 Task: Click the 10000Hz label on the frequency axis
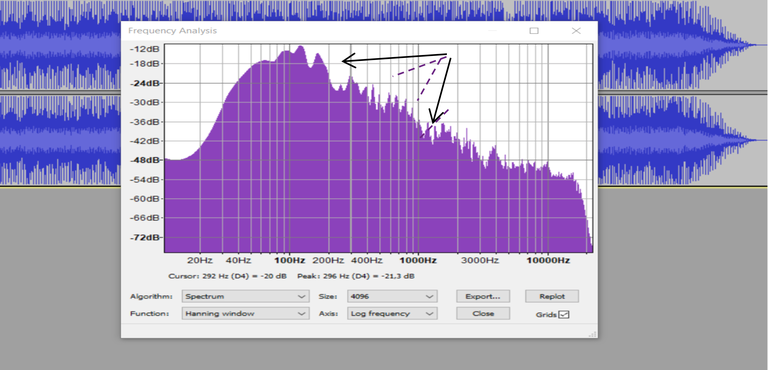point(548,260)
